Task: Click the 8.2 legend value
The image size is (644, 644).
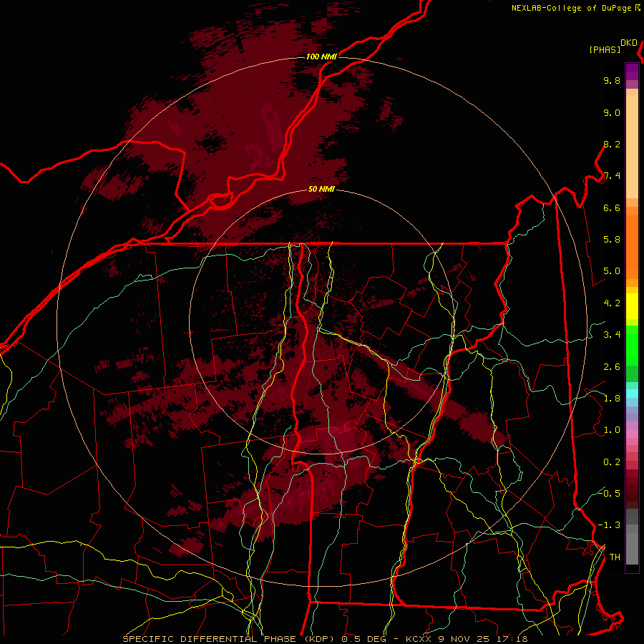Action: tap(612, 144)
